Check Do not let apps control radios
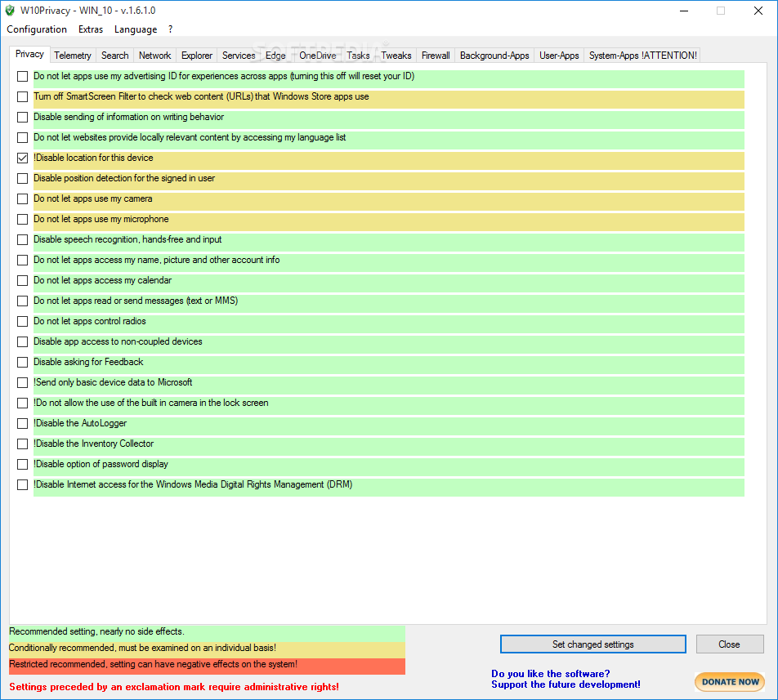 tap(22, 321)
